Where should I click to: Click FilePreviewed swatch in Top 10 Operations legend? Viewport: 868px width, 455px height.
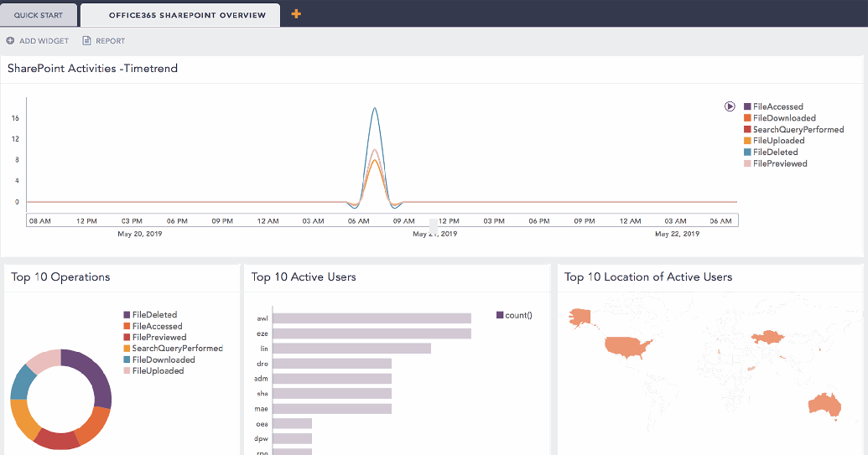[127, 337]
